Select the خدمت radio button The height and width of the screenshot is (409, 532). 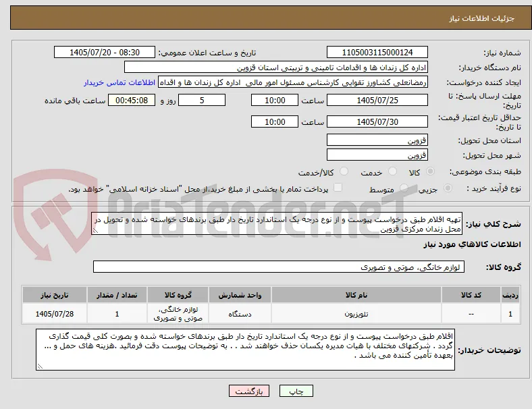coord(392,171)
